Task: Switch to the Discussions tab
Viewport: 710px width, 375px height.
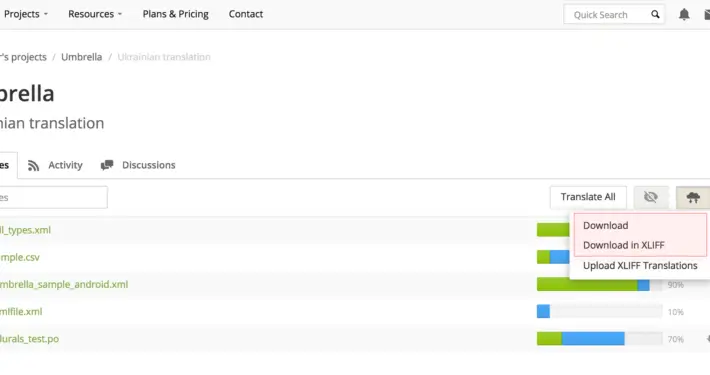Action: [138, 165]
